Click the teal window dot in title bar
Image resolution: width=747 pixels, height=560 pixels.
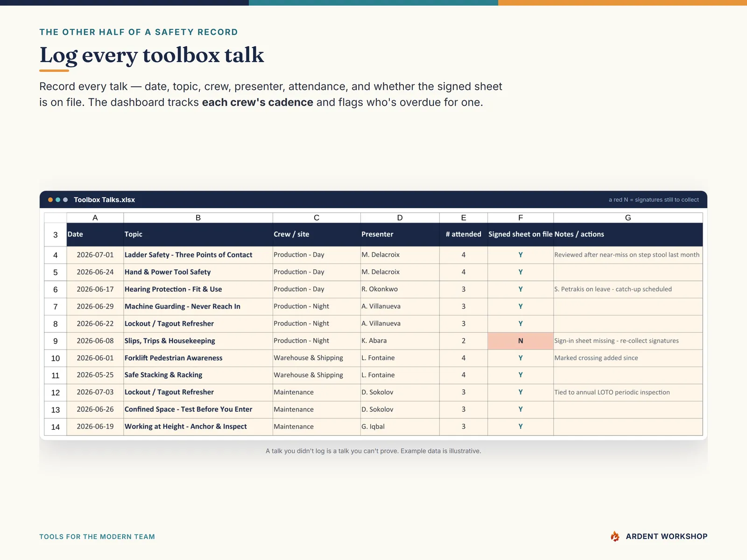coord(58,200)
